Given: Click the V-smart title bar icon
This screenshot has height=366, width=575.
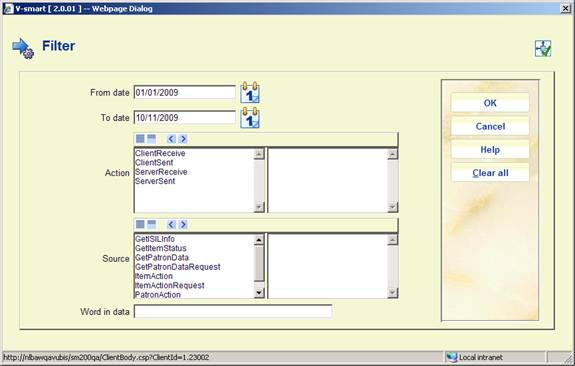Looking at the screenshot, I should [x=8, y=8].
